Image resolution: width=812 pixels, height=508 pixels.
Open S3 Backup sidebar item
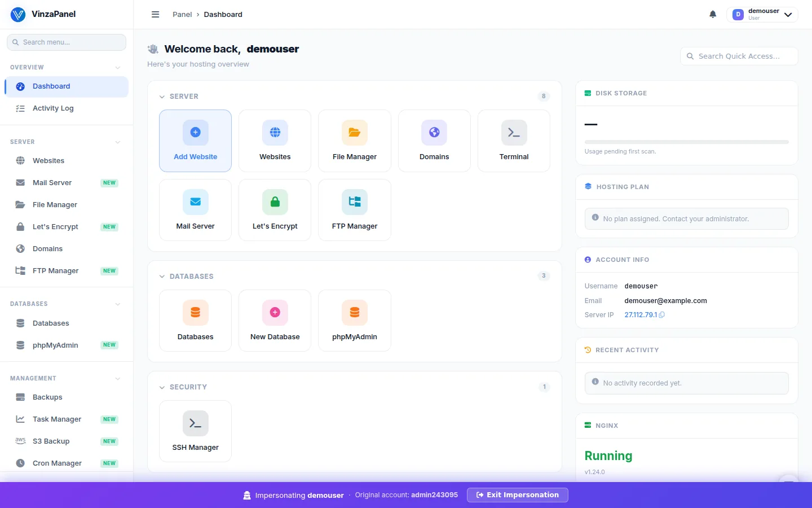(x=67, y=441)
